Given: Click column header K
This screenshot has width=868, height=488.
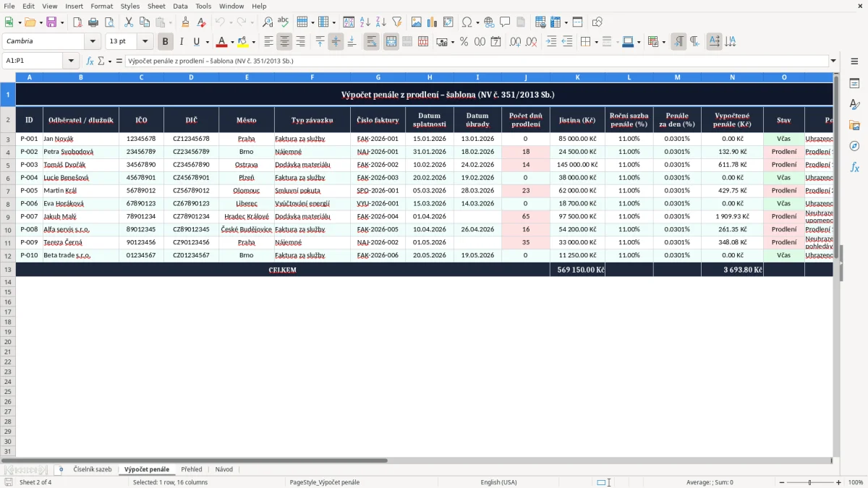Looking at the screenshot, I should [x=577, y=77].
